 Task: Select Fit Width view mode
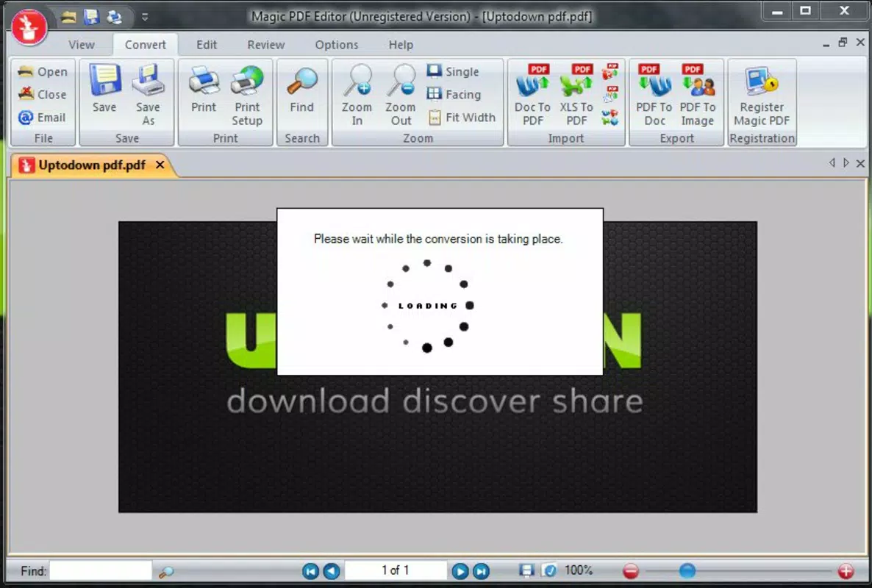pos(462,118)
